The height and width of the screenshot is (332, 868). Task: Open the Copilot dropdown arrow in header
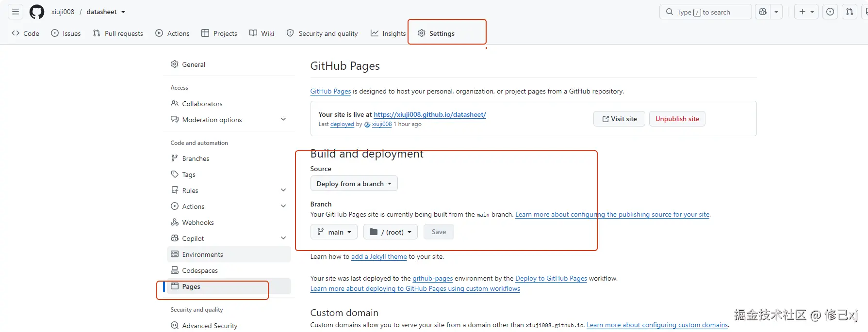point(776,12)
